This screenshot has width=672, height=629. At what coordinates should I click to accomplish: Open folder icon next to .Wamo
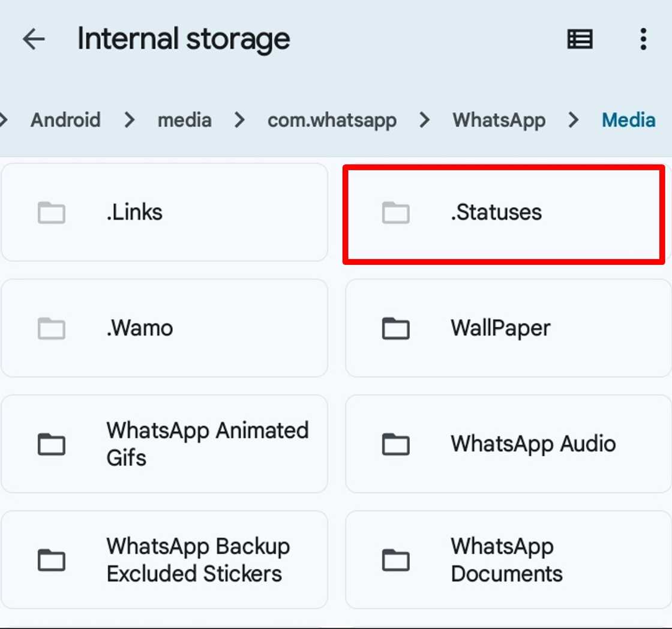(x=52, y=328)
